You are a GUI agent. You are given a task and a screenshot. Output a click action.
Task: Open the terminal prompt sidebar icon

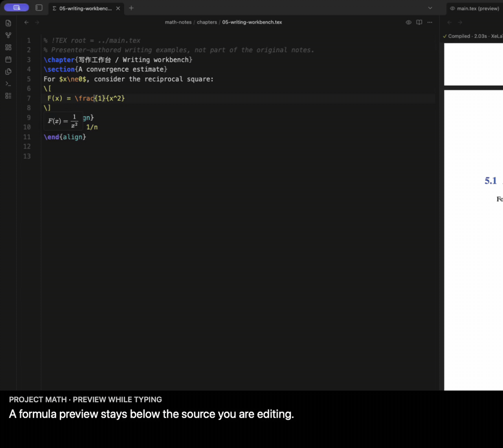click(8, 84)
